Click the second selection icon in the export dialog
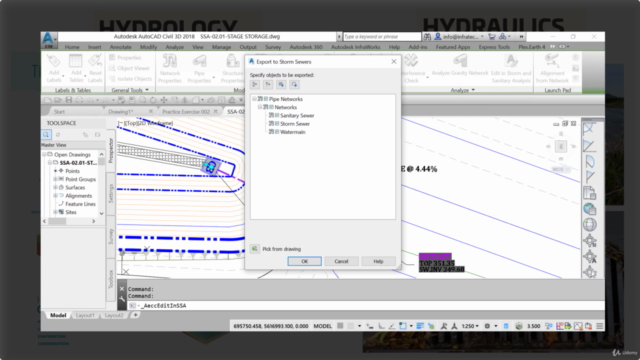This screenshot has width=640, height=360. pos(268,84)
